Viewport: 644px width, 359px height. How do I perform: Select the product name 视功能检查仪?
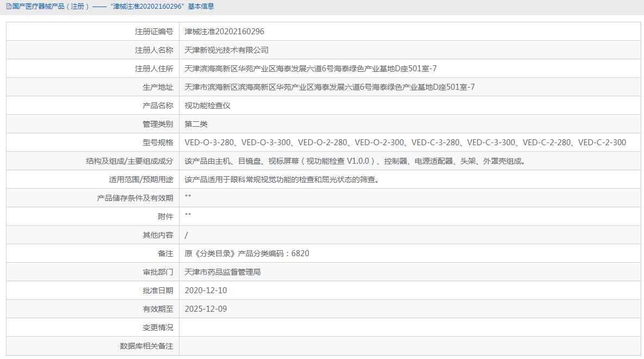pyautogui.click(x=207, y=105)
